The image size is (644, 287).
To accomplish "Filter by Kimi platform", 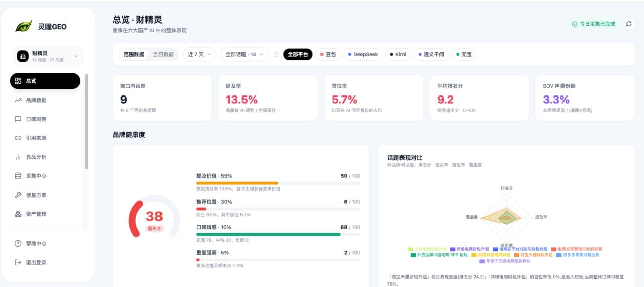I will [x=398, y=54].
